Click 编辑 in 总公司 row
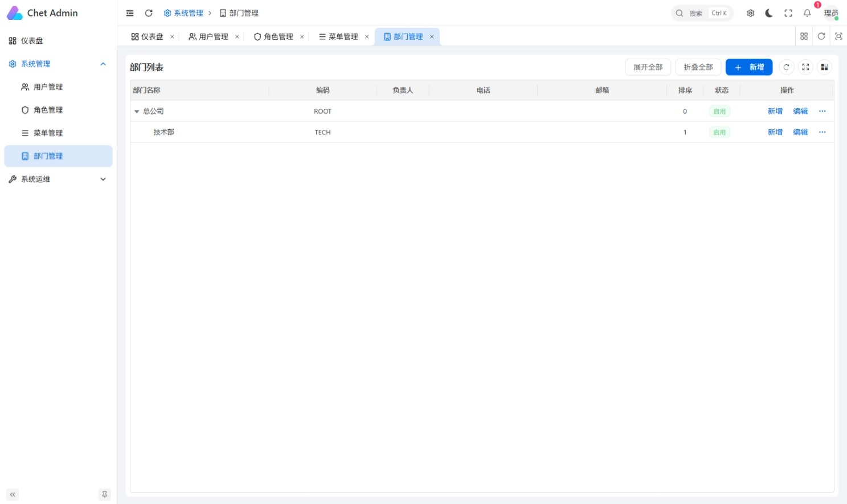This screenshot has height=504, width=847. (x=800, y=112)
